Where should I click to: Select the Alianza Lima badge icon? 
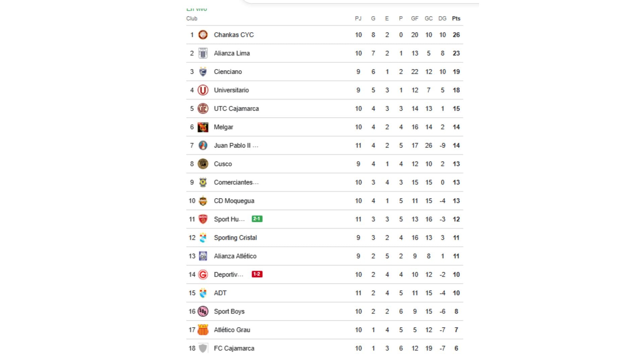coord(203,53)
